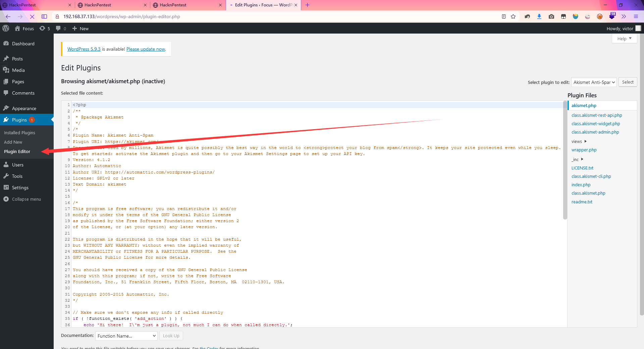Click the WordPress 5.9.3 link
644x349 pixels.
pyautogui.click(x=84, y=49)
